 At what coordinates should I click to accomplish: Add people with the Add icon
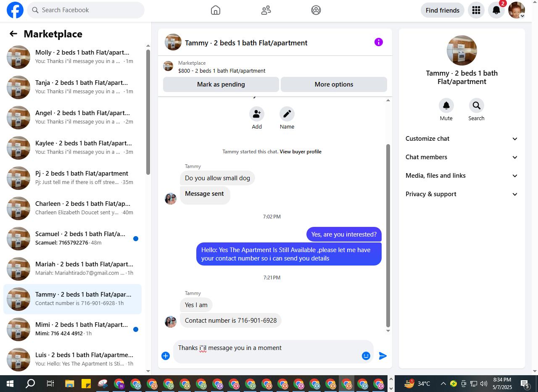click(257, 114)
